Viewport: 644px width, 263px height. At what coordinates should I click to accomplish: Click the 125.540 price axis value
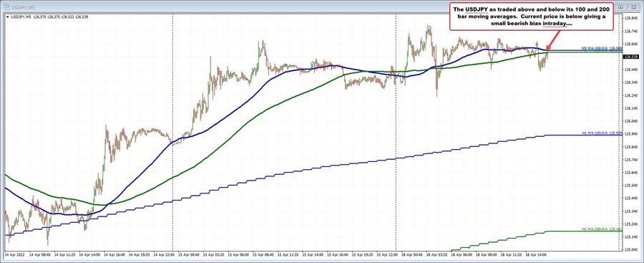(x=630, y=185)
